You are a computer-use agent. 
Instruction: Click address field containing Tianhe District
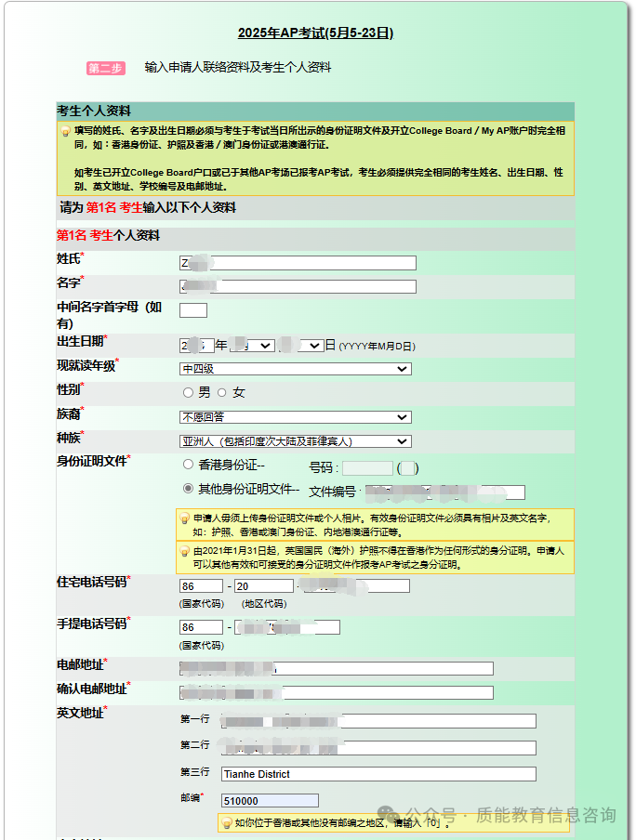(x=378, y=774)
